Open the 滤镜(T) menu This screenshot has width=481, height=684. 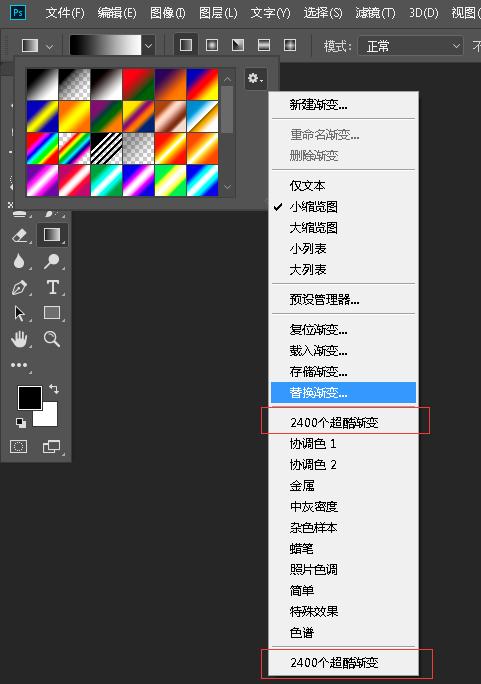coord(375,13)
